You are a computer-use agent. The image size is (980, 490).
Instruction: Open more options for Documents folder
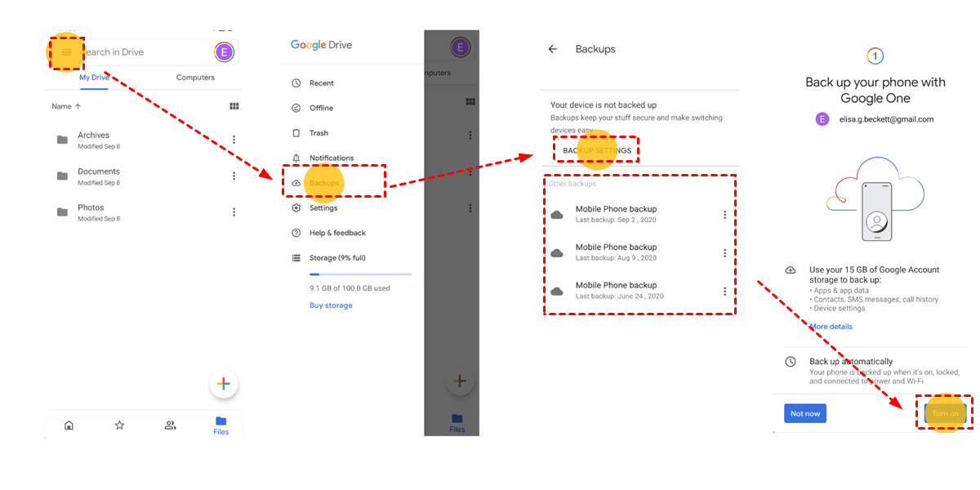234,176
